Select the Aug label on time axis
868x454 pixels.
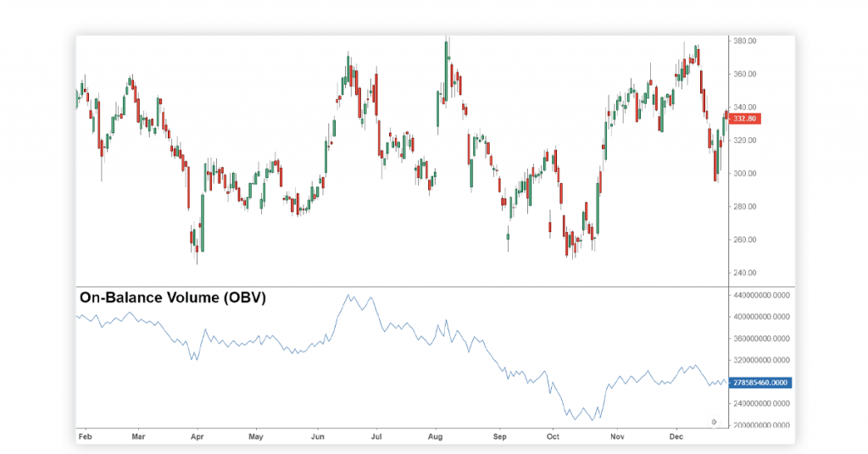click(x=435, y=437)
